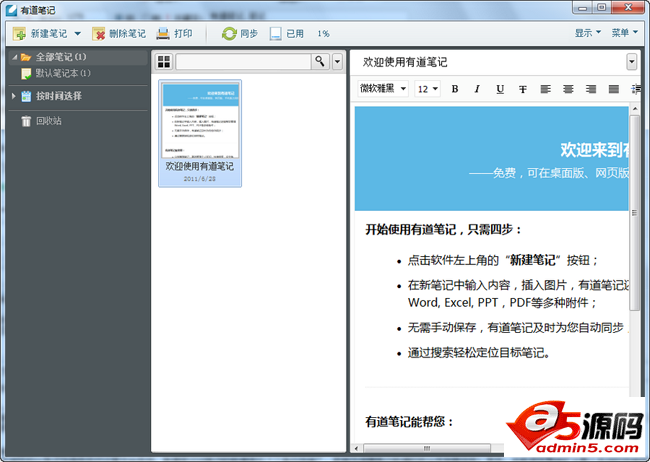The width and height of the screenshot is (650, 462).
Task: Toggle italic formatting
Action: tap(477, 89)
